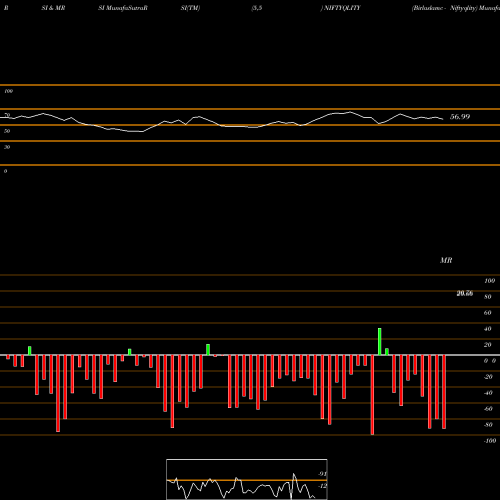Click the -12 value in the mini chart
Image resolution: width=500 pixels, height=500 pixels.
[x=322, y=486]
